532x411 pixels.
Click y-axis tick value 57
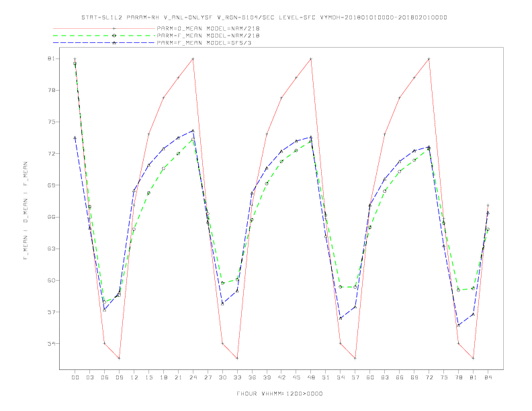(51, 312)
